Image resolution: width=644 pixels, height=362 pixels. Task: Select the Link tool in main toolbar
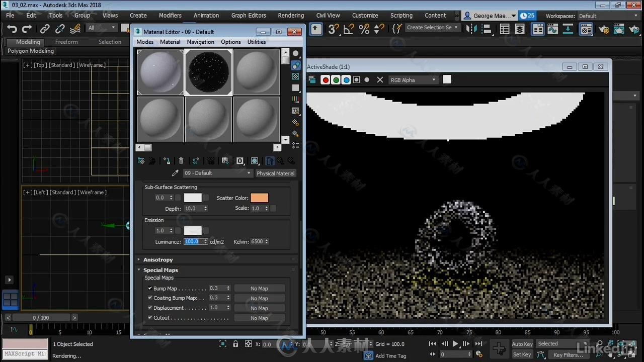45,29
